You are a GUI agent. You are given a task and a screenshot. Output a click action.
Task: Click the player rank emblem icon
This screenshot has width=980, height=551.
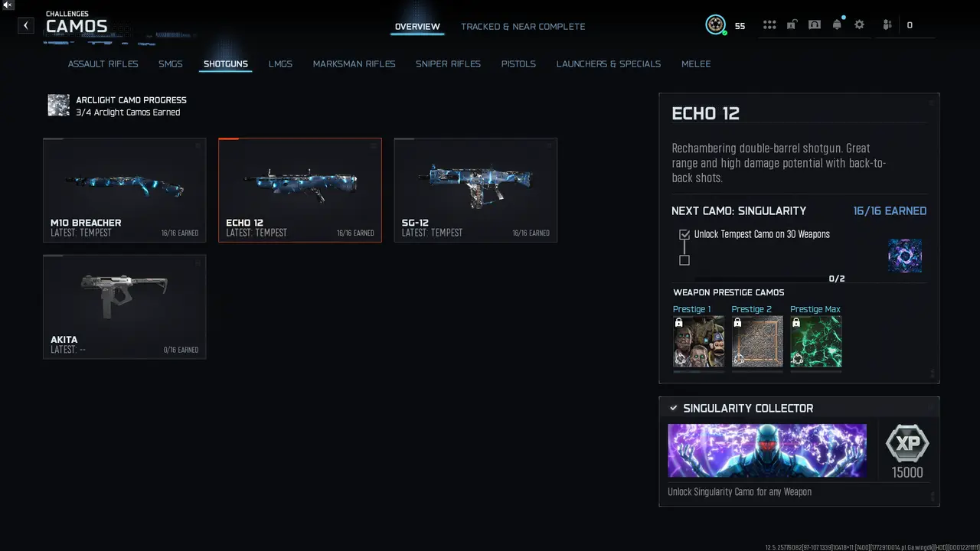click(716, 24)
